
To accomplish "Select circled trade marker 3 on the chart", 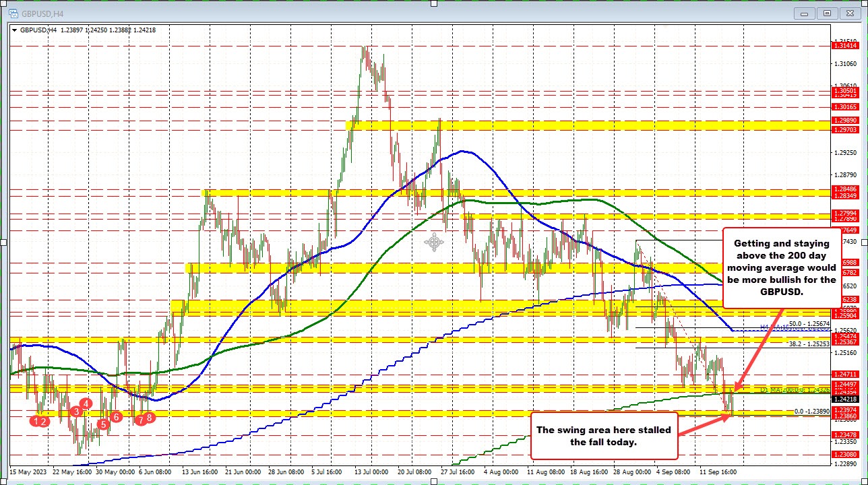I will click(x=75, y=412).
